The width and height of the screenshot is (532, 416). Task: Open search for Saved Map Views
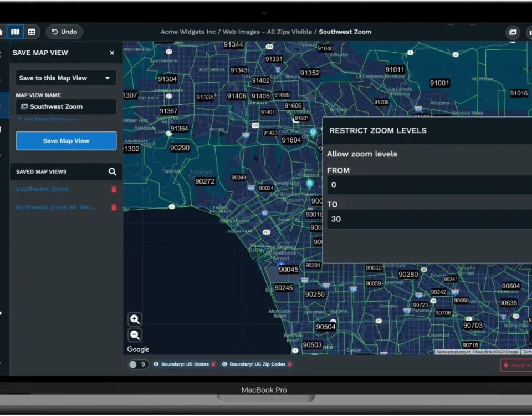[112, 171]
